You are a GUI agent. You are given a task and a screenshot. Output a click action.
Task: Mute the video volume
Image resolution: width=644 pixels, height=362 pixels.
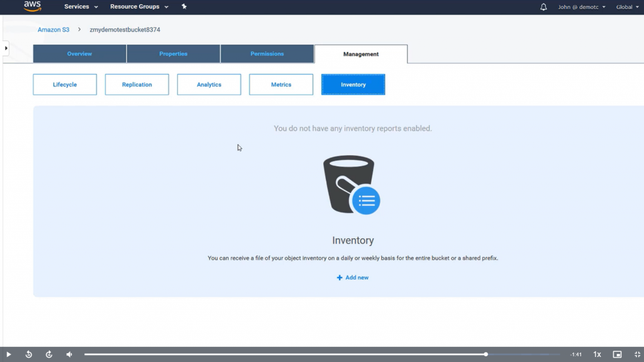[x=69, y=354]
